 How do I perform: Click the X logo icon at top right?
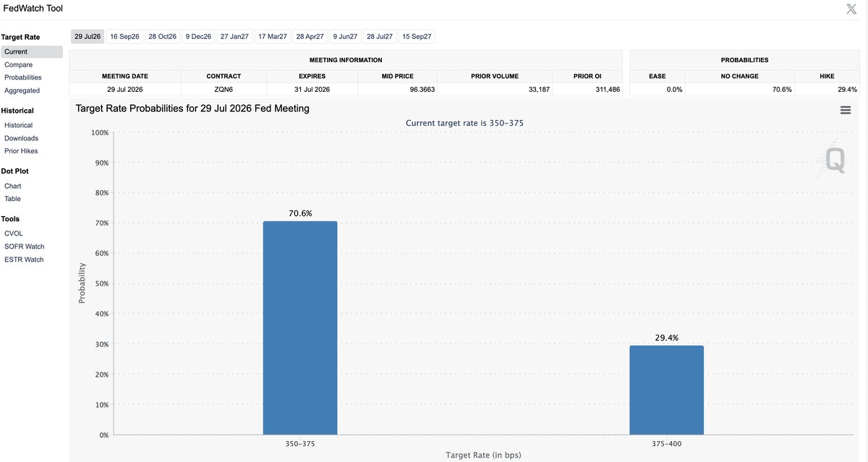(x=851, y=9)
